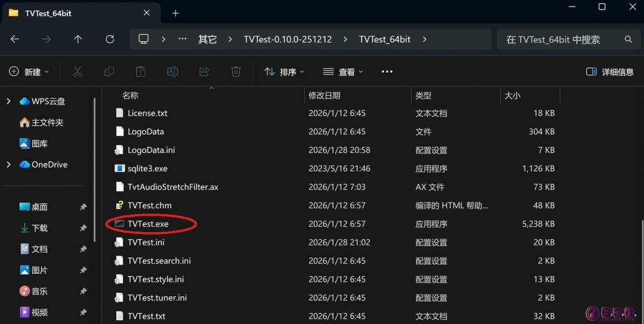
Task: Open the 查看 (View) dropdown
Action: (x=343, y=72)
